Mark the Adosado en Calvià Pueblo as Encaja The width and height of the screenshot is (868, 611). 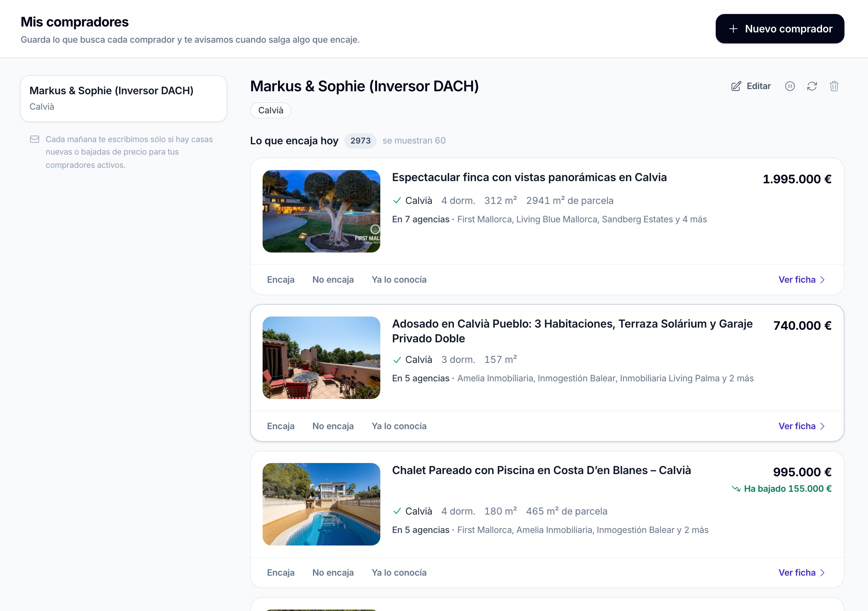281,426
